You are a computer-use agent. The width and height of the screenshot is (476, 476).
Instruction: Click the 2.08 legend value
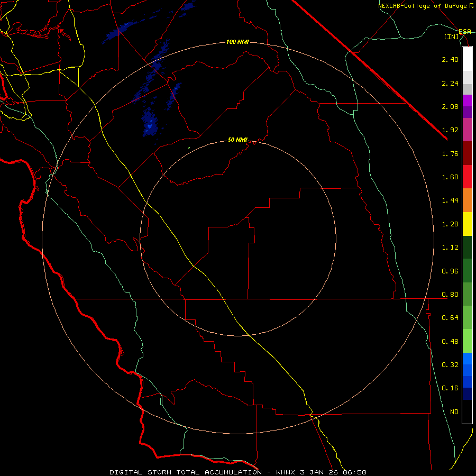(x=450, y=106)
